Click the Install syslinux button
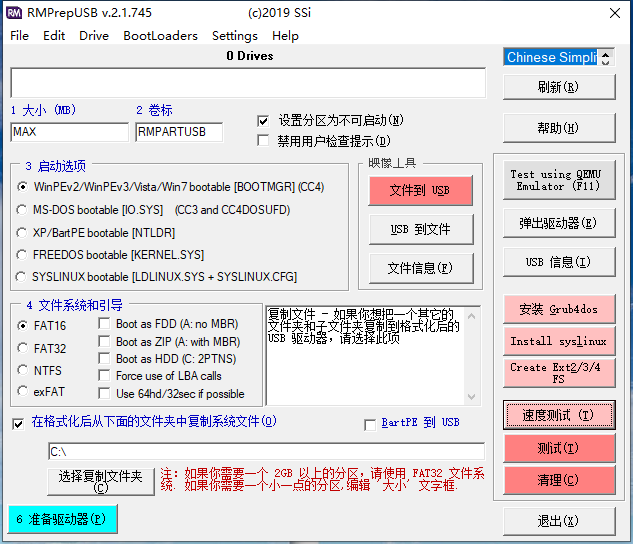Image resolution: width=633 pixels, height=544 pixels. (558, 341)
